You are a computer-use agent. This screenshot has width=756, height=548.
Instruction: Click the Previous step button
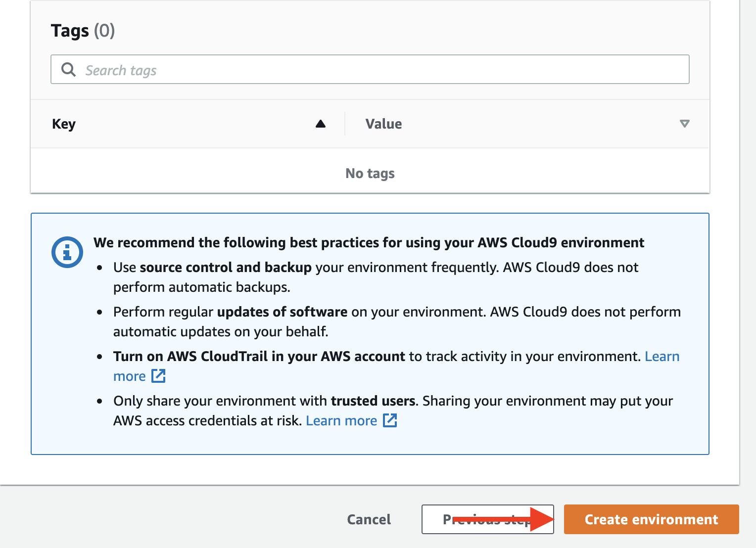coord(487,519)
